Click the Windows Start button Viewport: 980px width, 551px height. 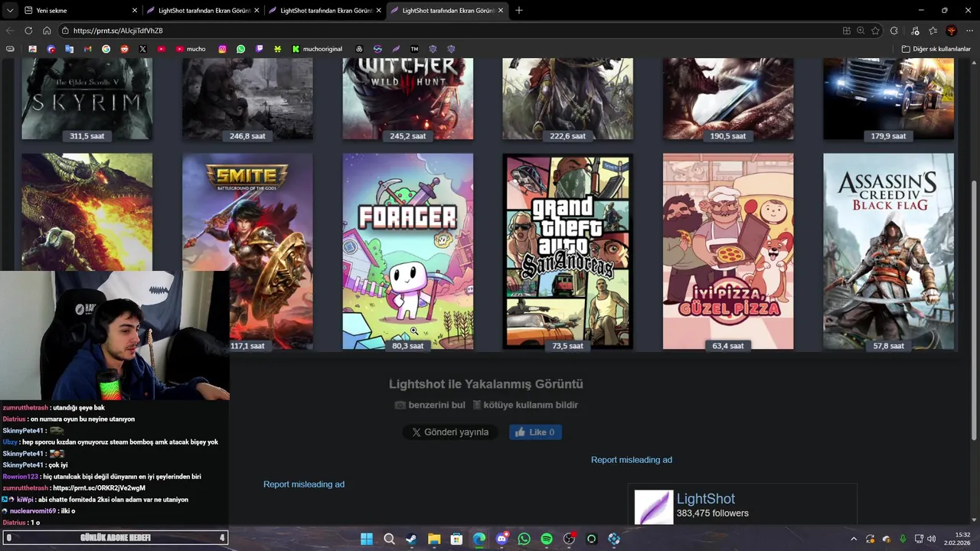coord(367,539)
